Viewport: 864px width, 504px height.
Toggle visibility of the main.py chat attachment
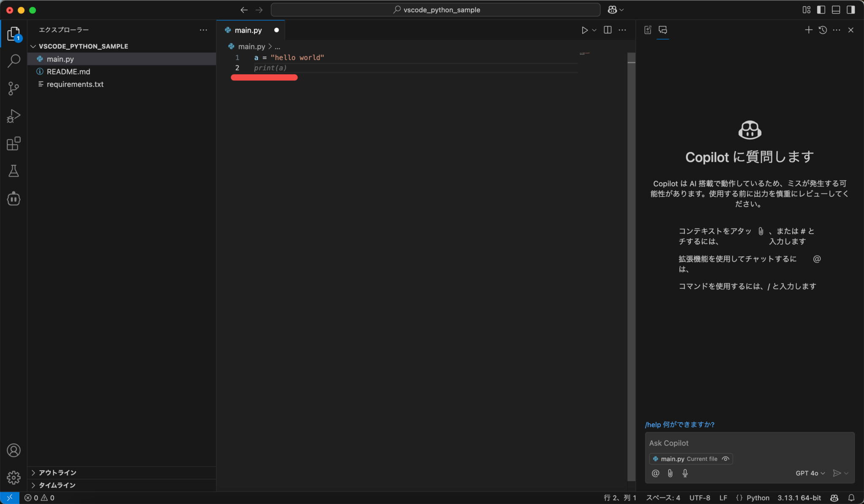click(x=726, y=459)
